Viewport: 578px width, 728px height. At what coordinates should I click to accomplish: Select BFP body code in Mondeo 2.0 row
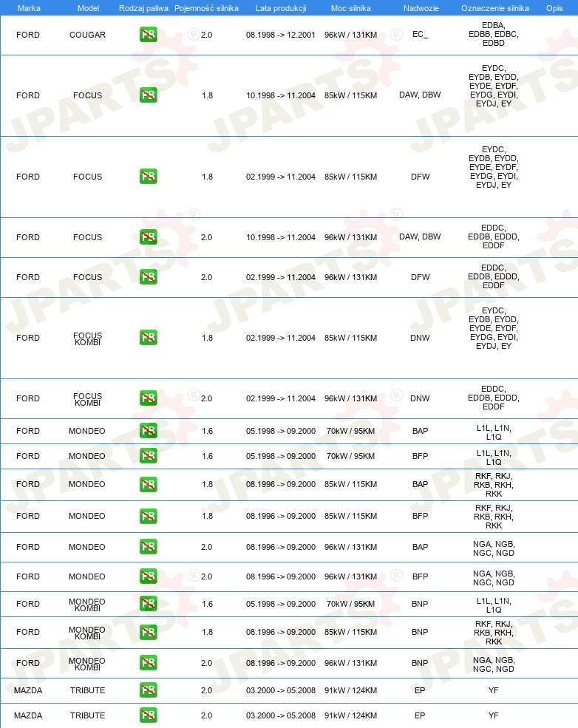(x=420, y=576)
